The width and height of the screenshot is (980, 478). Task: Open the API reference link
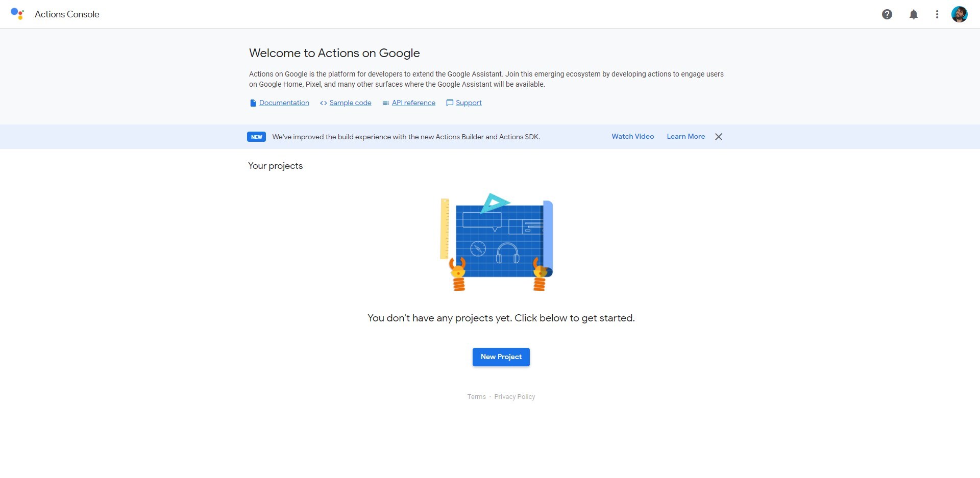413,103
